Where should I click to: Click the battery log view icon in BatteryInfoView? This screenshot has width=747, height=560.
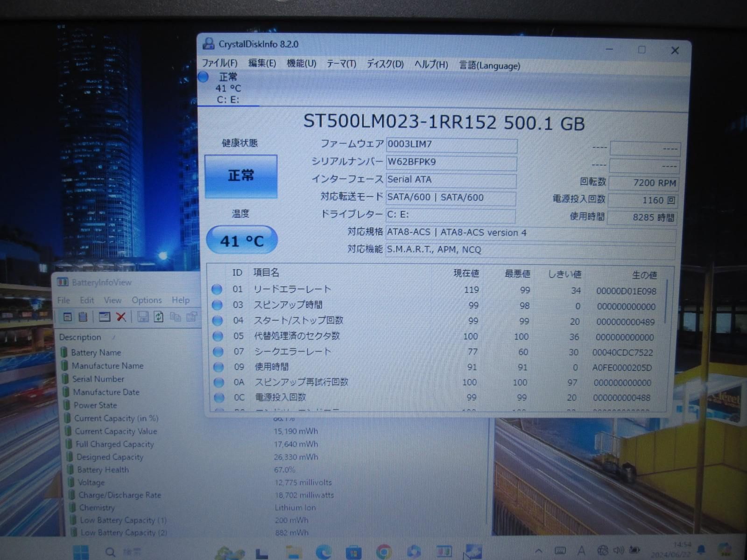pyautogui.click(x=83, y=317)
